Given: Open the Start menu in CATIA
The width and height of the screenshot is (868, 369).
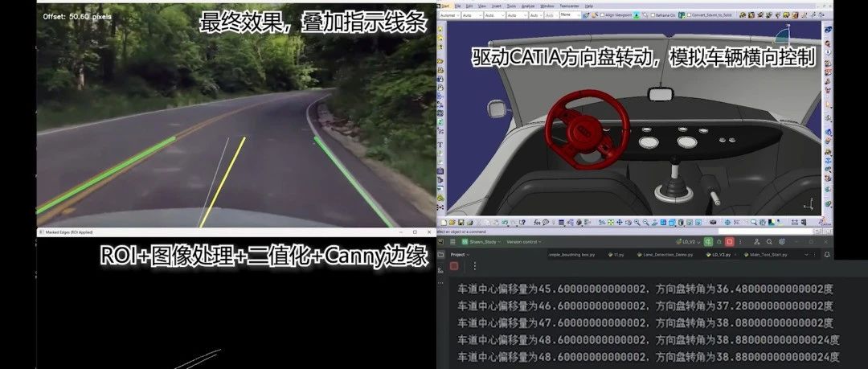Looking at the screenshot, I should pyautogui.click(x=445, y=6).
